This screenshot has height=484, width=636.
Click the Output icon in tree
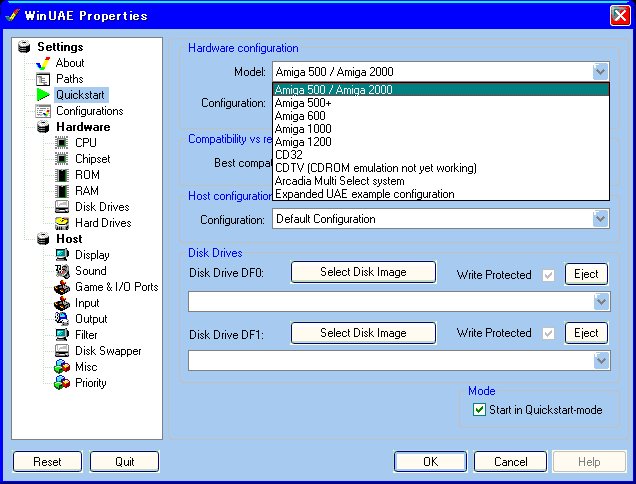[x=62, y=319]
